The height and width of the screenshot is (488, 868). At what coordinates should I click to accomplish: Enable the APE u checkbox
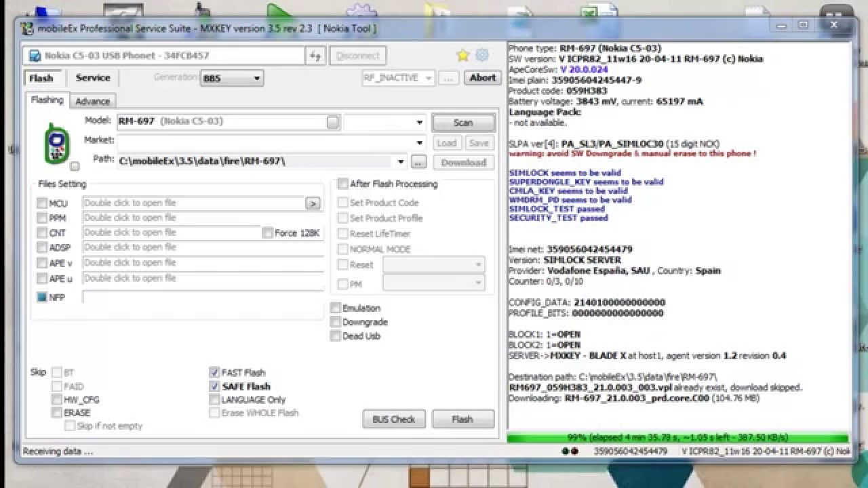[42, 279]
